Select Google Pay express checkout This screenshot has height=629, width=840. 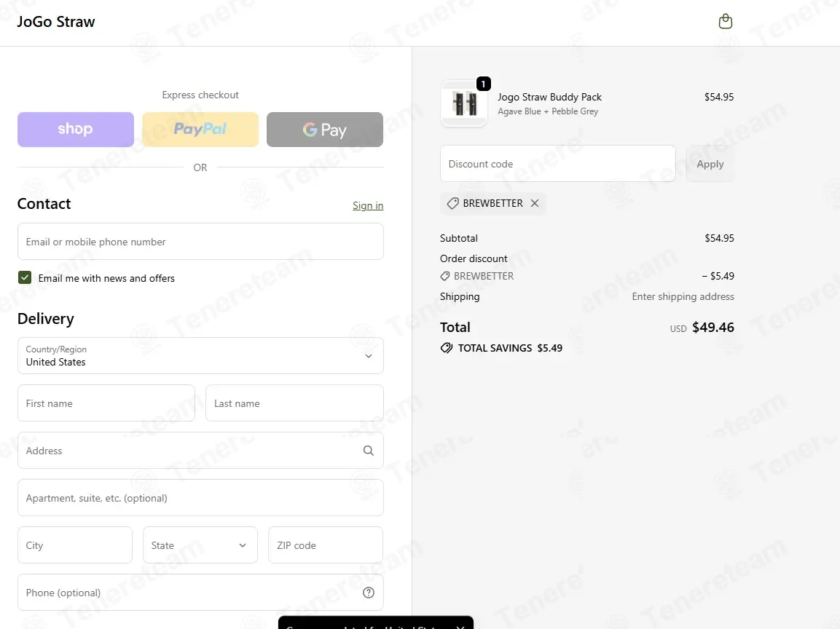point(325,130)
